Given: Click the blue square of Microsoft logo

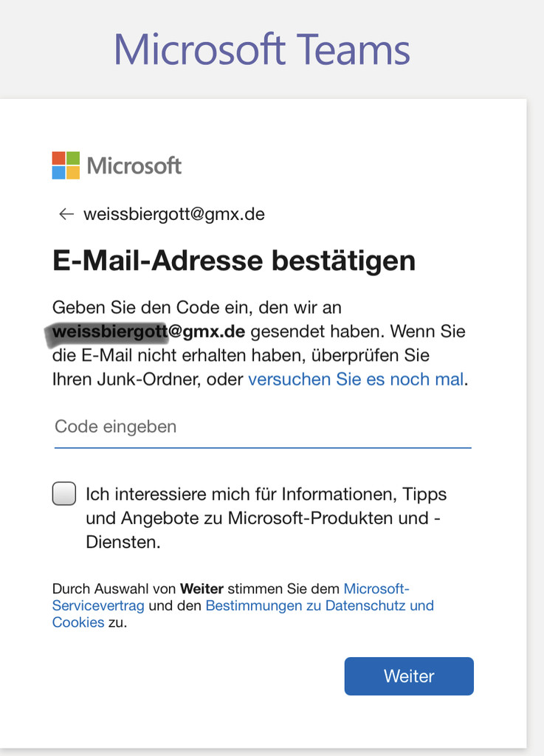Looking at the screenshot, I should coord(59,173).
